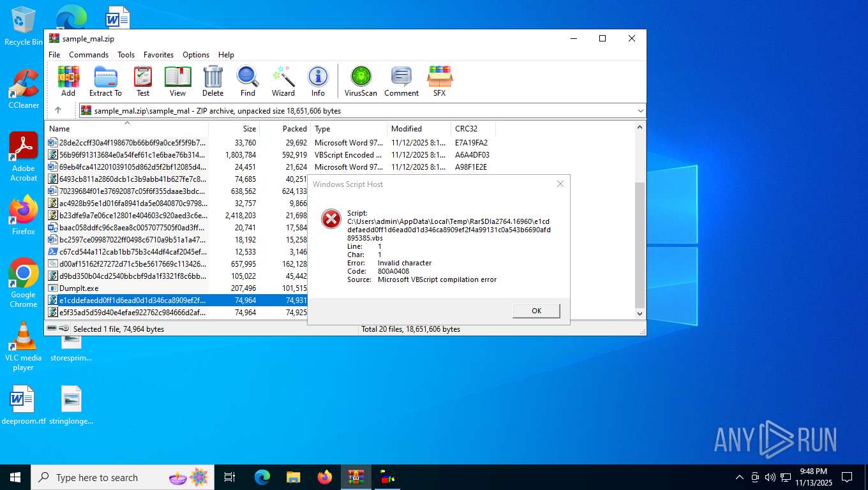This screenshot has height=490, width=868.
Task: Select file 69eb4fca412201039105d862d5f2bf12085d4
Action: pyautogui.click(x=127, y=167)
